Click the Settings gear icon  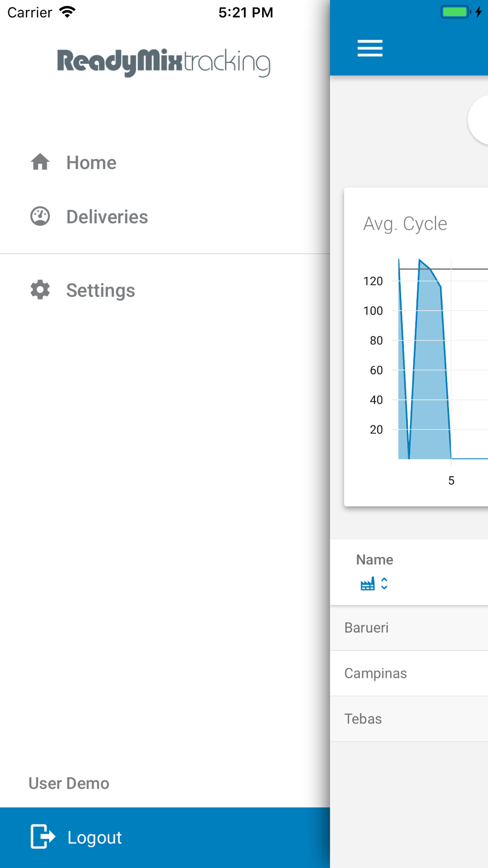click(40, 290)
